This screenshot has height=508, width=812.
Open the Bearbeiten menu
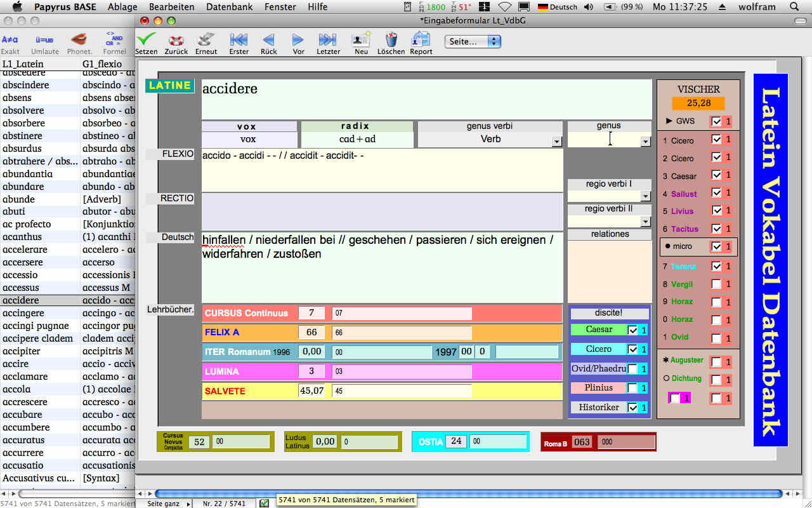[171, 7]
